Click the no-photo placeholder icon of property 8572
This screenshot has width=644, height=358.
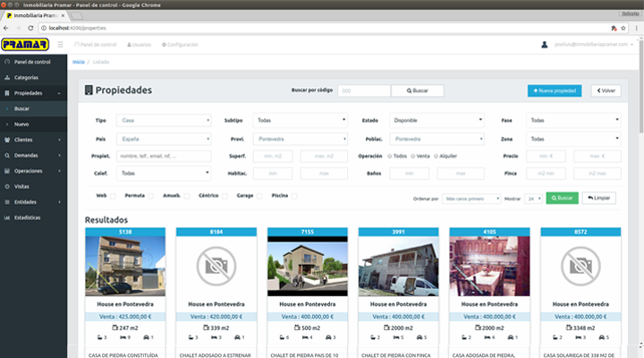[580, 267]
